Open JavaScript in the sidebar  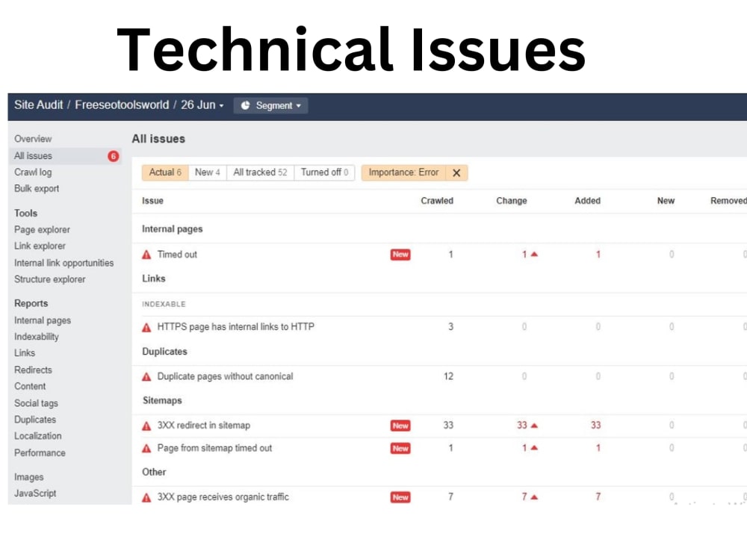coord(35,494)
